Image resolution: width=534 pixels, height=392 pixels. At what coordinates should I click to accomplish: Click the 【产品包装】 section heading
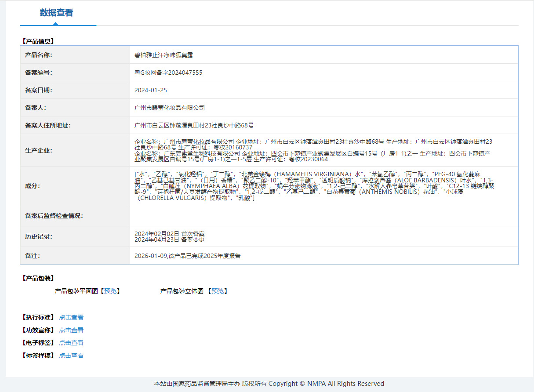click(x=38, y=278)
